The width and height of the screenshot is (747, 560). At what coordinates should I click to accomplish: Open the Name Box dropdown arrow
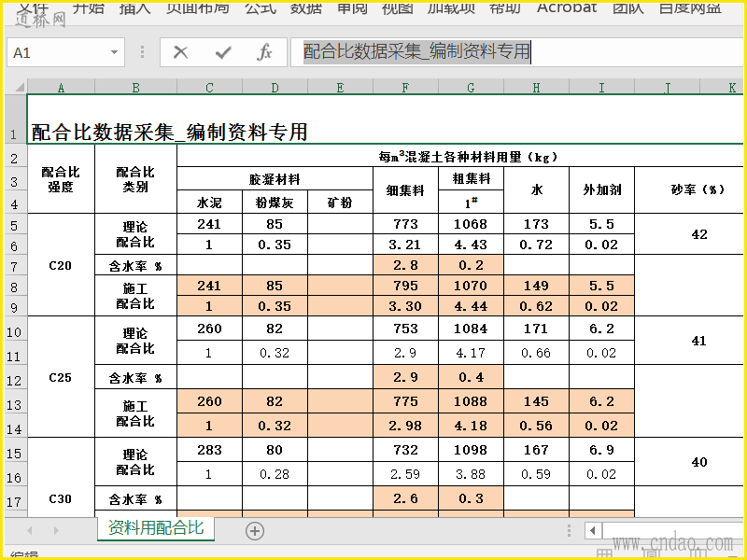tap(114, 52)
